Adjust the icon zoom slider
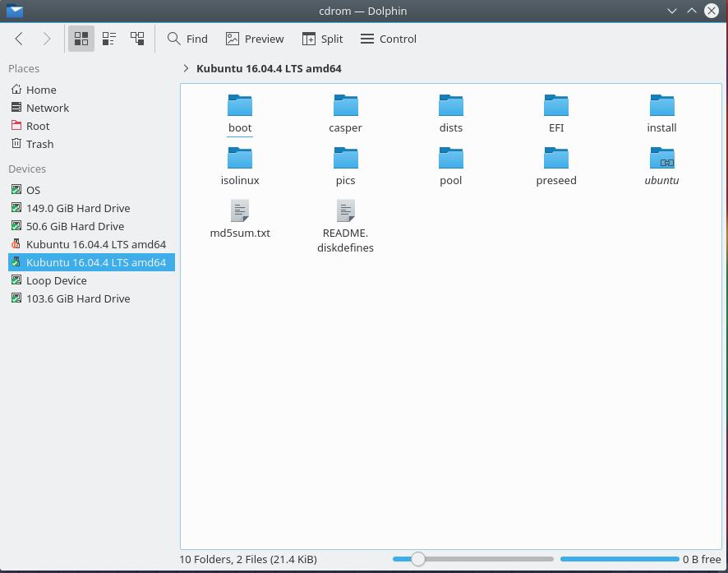 click(x=418, y=559)
